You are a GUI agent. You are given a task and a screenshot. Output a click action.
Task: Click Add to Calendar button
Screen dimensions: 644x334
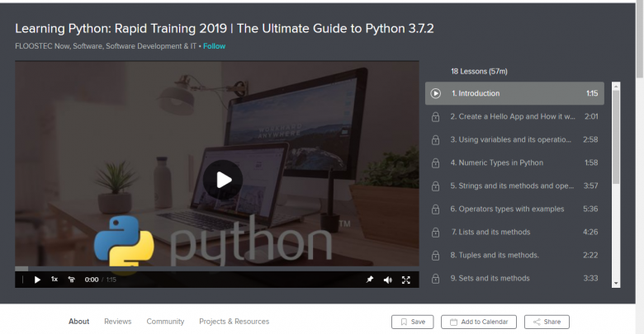tap(479, 322)
